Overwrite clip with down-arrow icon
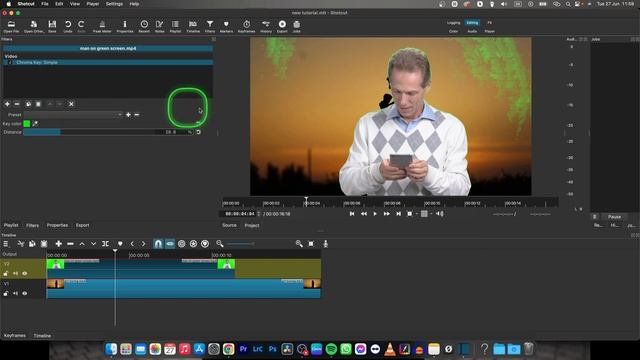The height and width of the screenshot is (360, 640). 93,244
